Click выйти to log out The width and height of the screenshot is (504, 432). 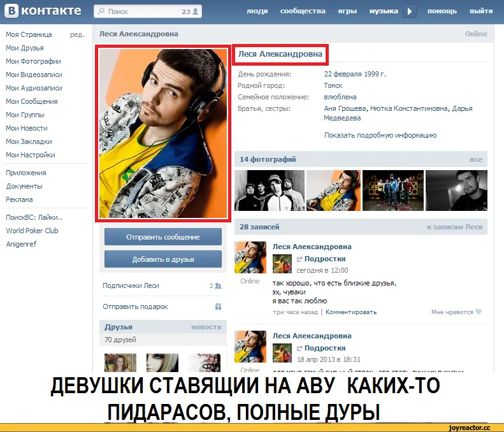[x=481, y=11]
